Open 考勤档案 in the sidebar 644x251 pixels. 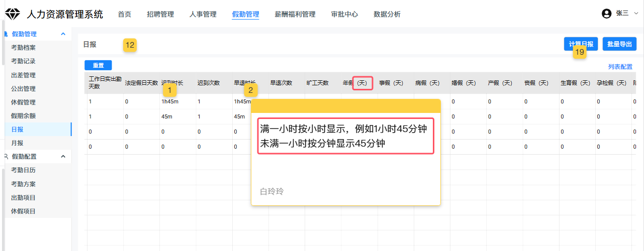pos(23,48)
